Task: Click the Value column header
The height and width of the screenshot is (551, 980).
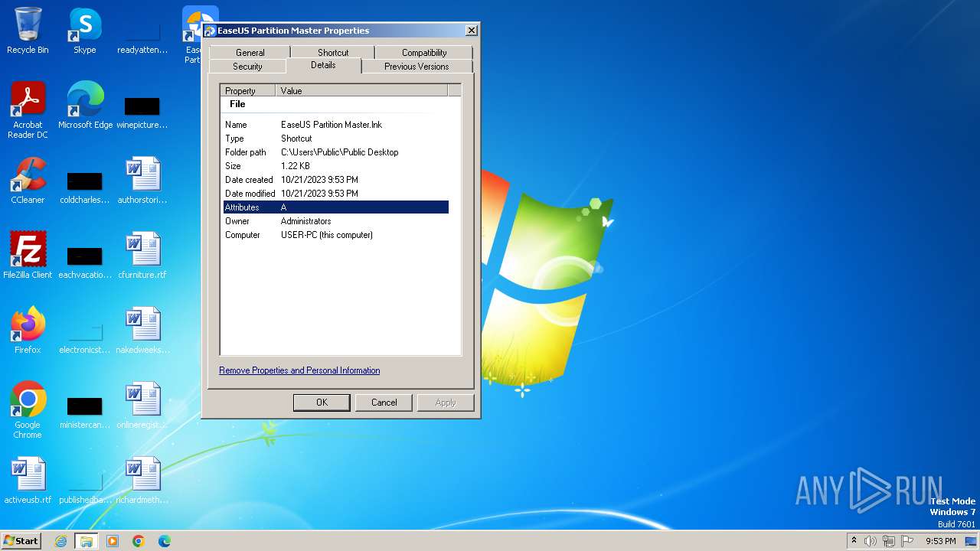Action: pos(361,90)
